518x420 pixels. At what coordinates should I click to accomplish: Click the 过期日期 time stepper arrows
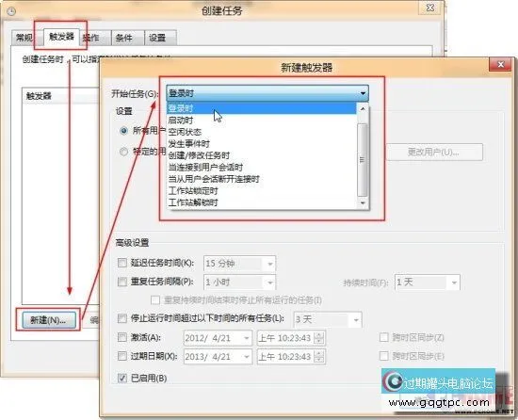coord(319,357)
